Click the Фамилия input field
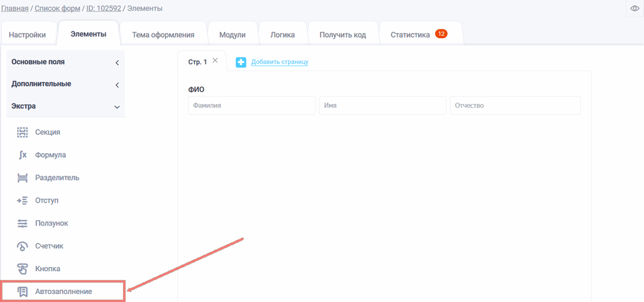This screenshot has height=302, width=644. [251, 105]
